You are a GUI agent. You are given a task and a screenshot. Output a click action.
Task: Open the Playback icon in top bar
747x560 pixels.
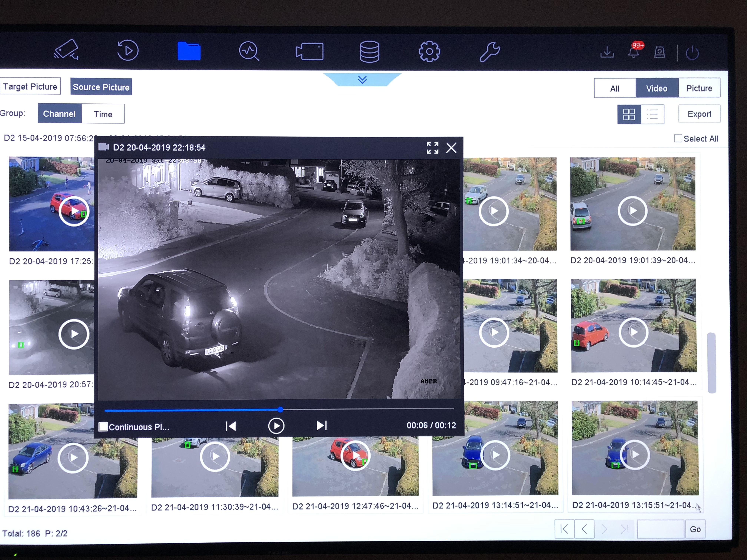click(x=128, y=51)
